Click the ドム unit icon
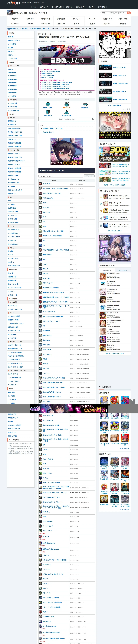The width and height of the screenshot is (138, 644). click(x=40, y=241)
